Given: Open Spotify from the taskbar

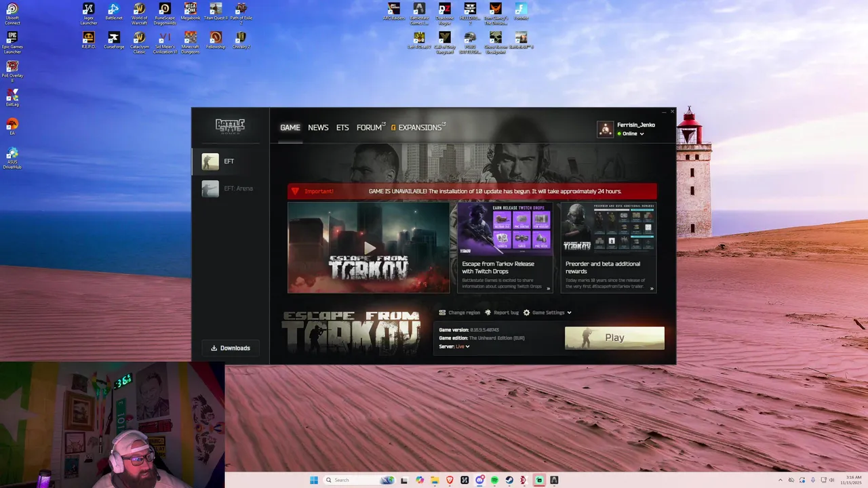Looking at the screenshot, I should pos(494,480).
